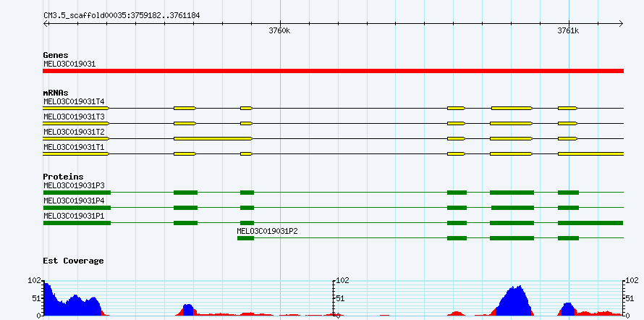Click the mRNAs track title
The width and height of the screenshot is (644, 320).
pos(56,93)
